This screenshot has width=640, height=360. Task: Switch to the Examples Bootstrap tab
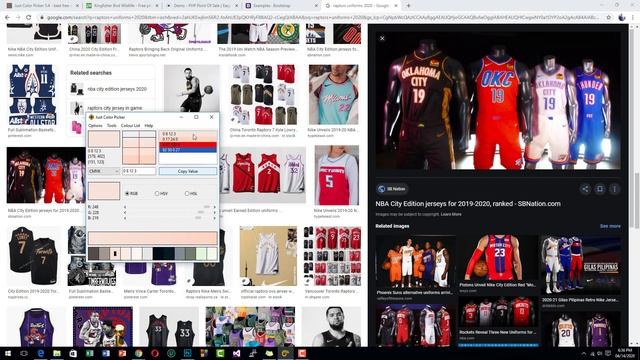282,6
